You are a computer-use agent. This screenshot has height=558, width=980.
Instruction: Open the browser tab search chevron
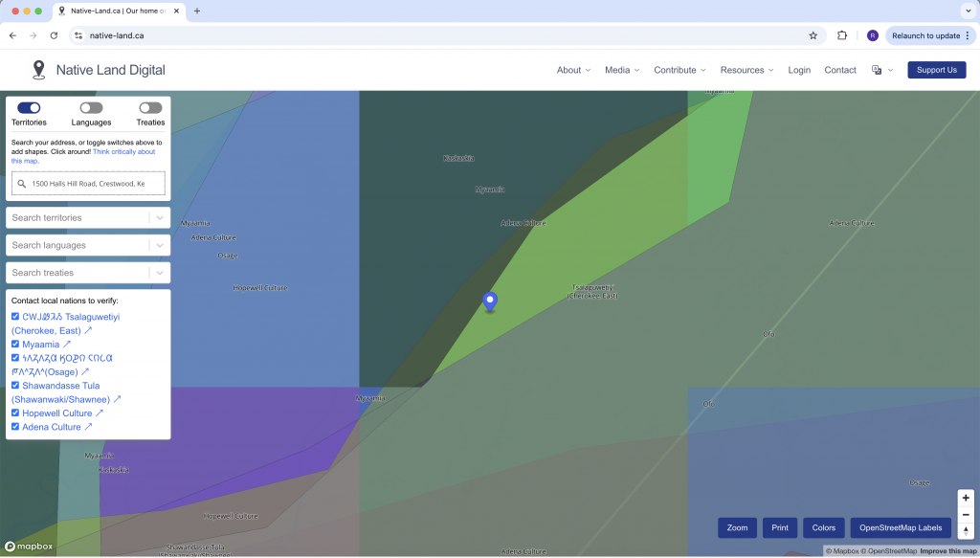click(x=969, y=11)
